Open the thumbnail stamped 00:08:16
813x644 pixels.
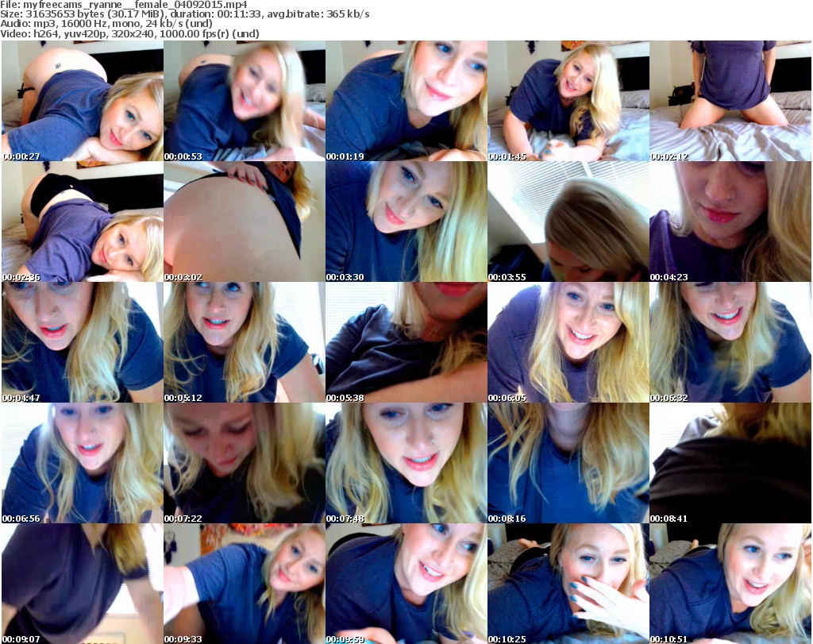click(568, 463)
